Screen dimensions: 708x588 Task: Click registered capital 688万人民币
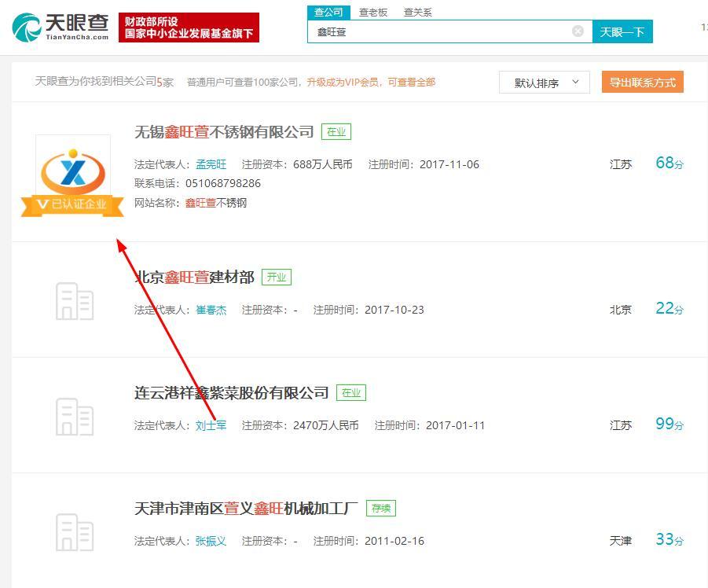[x=322, y=164]
